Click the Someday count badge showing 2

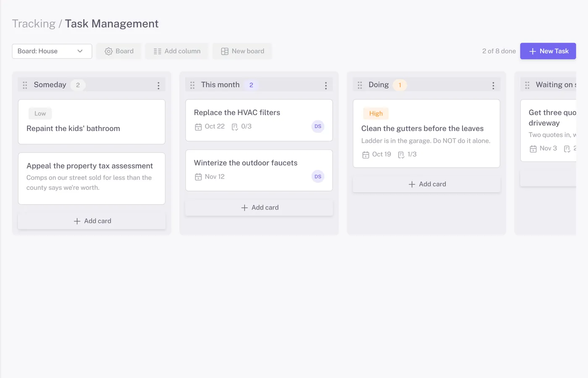point(78,85)
